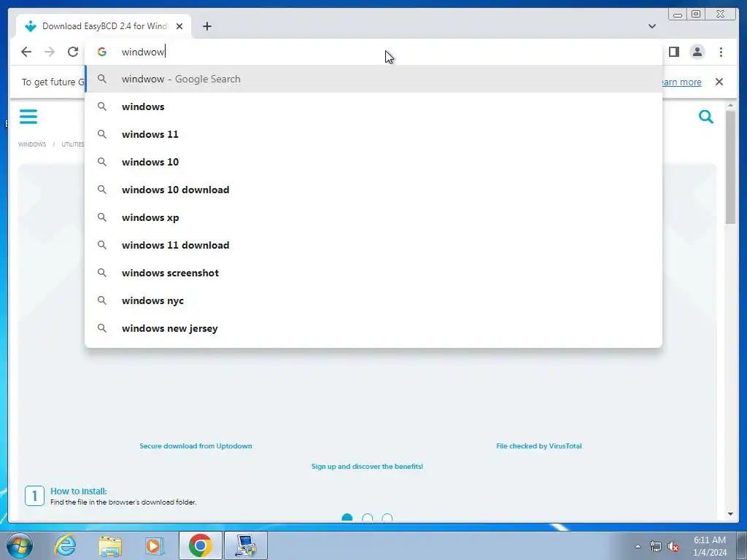The image size is (747, 560).
Task: Select the first carousel dot
Action: coord(347,518)
